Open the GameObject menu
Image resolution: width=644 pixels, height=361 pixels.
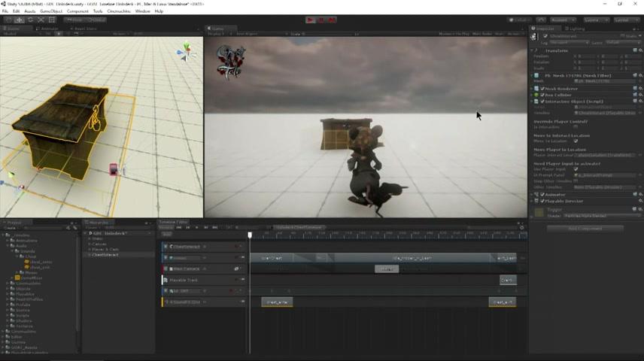point(51,11)
